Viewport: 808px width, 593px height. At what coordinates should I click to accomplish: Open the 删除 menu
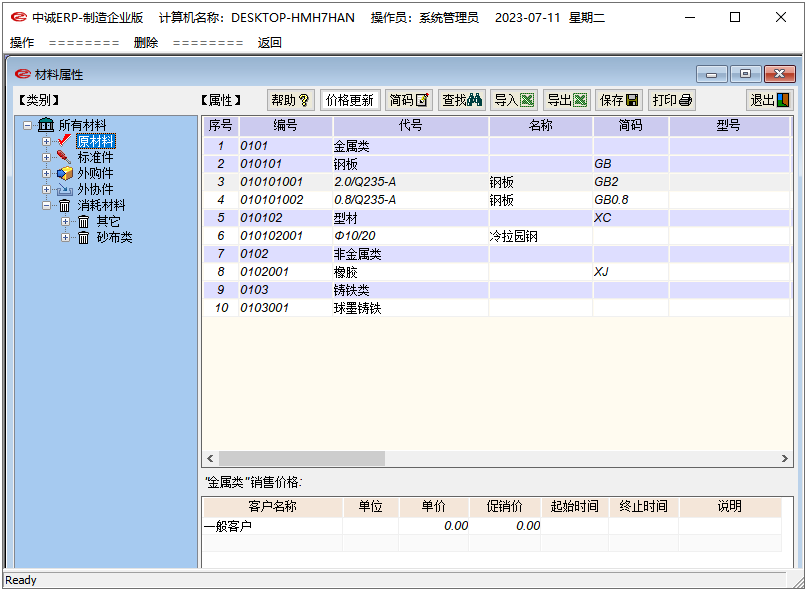(x=146, y=43)
